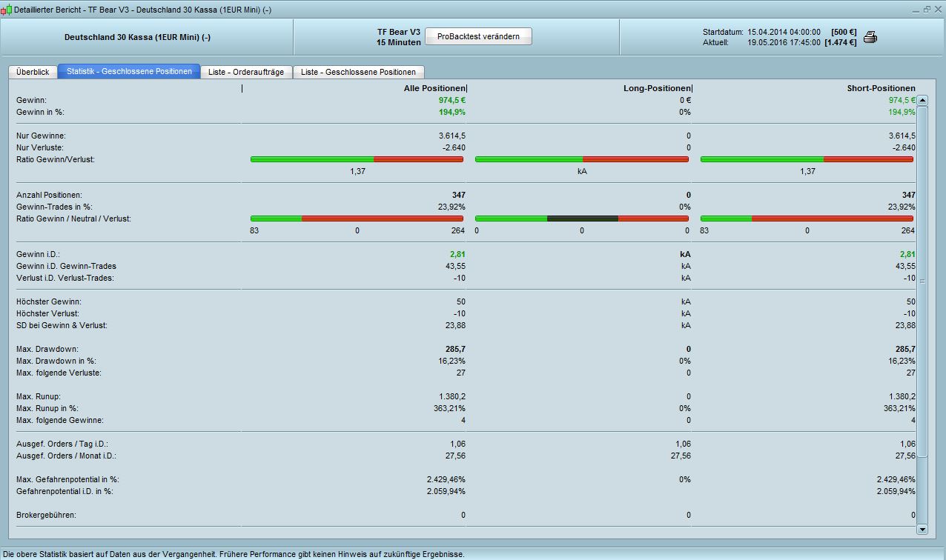
Task: Click 'Anzahl Positionen:' row label
Action: [x=49, y=195]
